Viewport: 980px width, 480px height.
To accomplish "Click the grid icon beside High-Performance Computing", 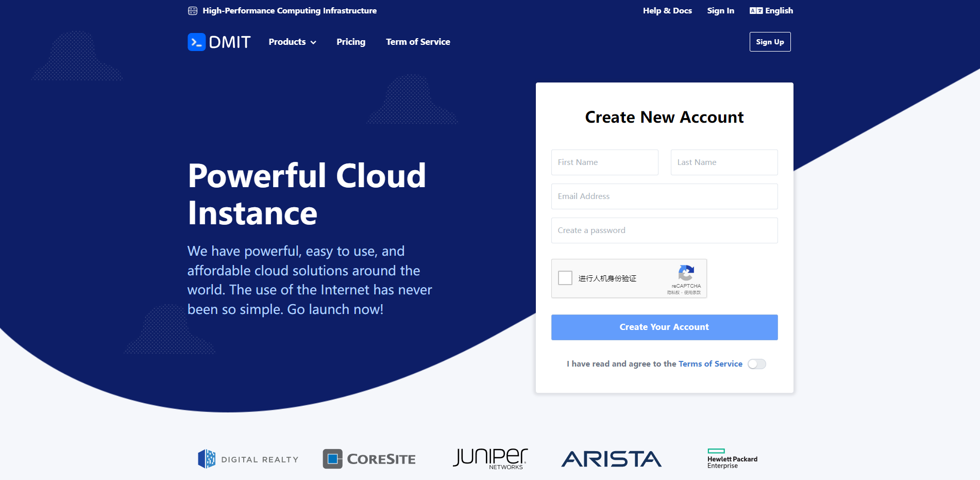I will pos(193,10).
